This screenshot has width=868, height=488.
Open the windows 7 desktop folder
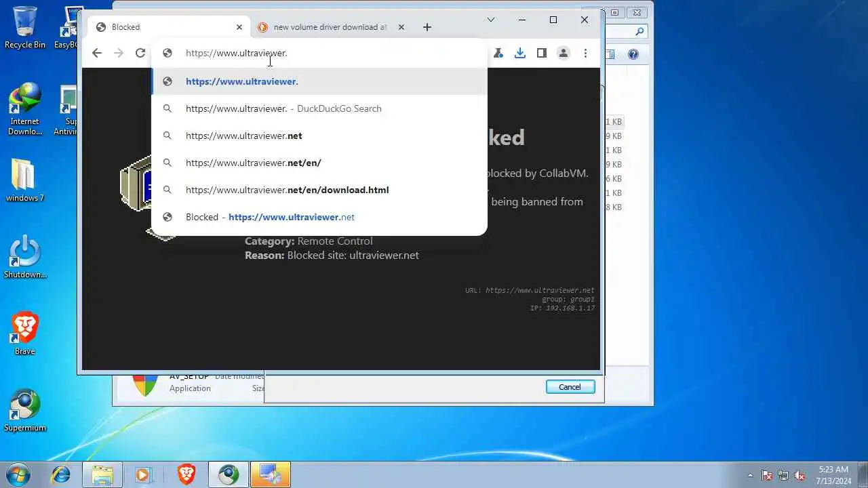25,180
